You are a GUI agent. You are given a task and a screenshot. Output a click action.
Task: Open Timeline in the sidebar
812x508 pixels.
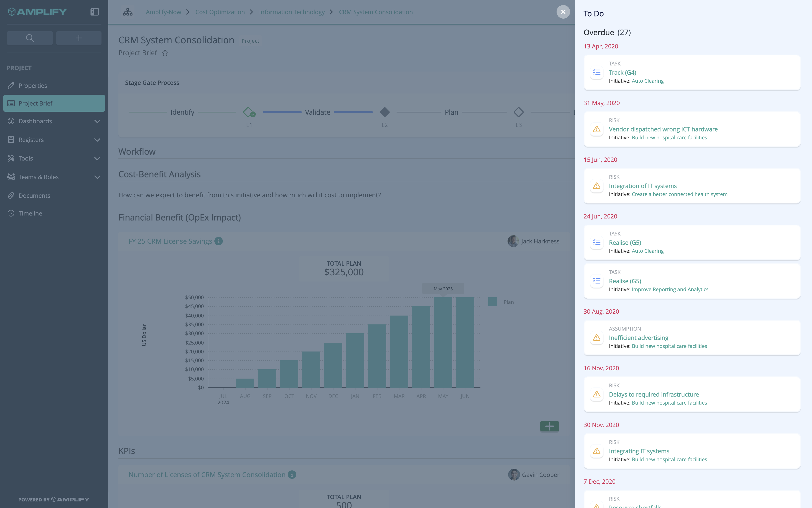click(x=54, y=213)
